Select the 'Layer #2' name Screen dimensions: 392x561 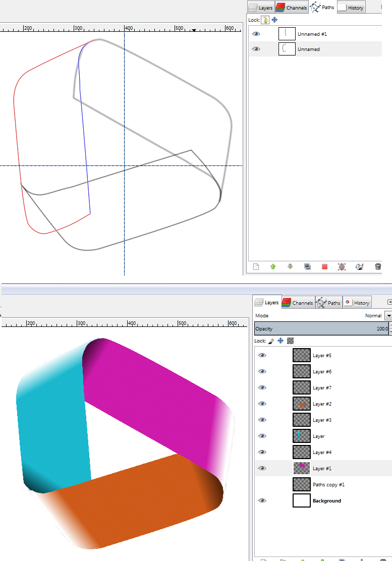coord(322,404)
